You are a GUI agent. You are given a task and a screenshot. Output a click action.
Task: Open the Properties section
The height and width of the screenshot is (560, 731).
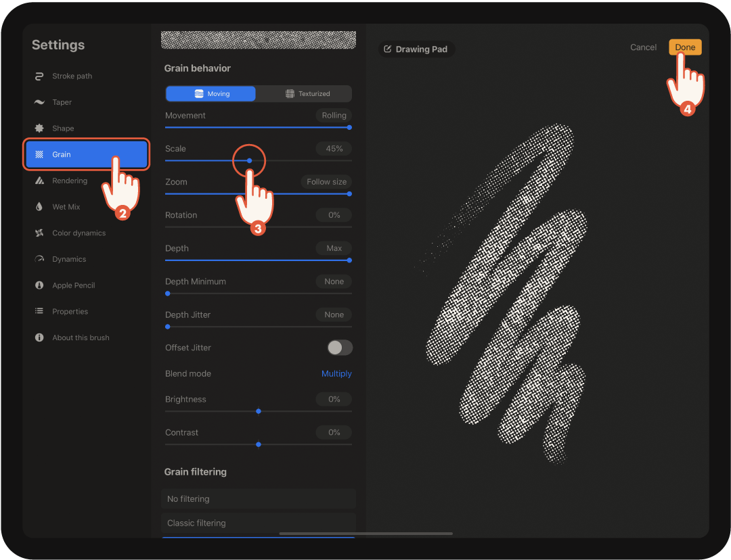pyautogui.click(x=70, y=312)
